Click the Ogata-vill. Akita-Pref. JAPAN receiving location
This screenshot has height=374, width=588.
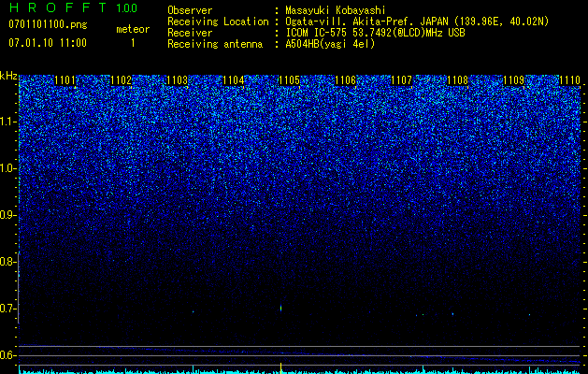(x=417, y=22)
